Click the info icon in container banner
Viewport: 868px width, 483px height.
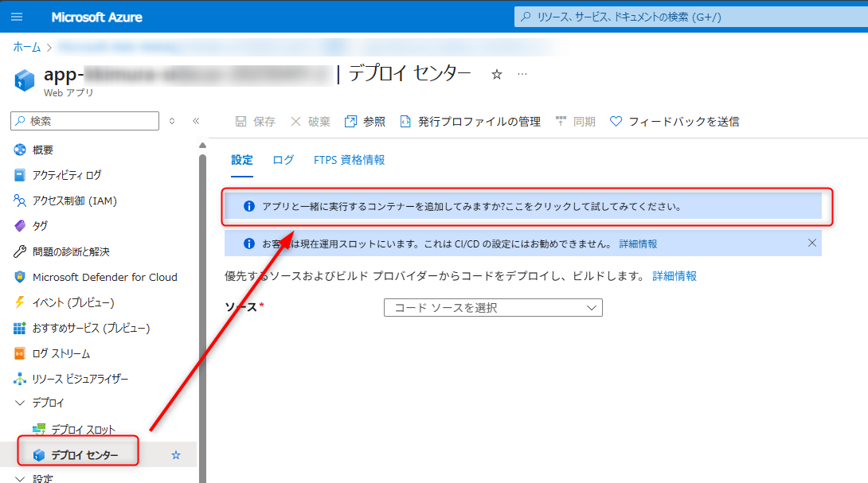click(249, 206)
